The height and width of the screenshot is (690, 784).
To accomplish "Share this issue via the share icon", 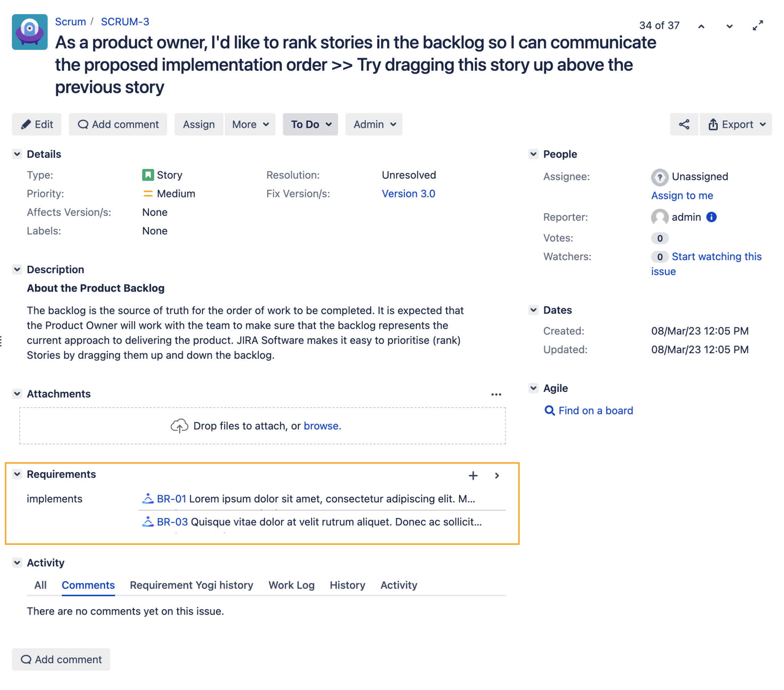I will click(x=684, y=124).
